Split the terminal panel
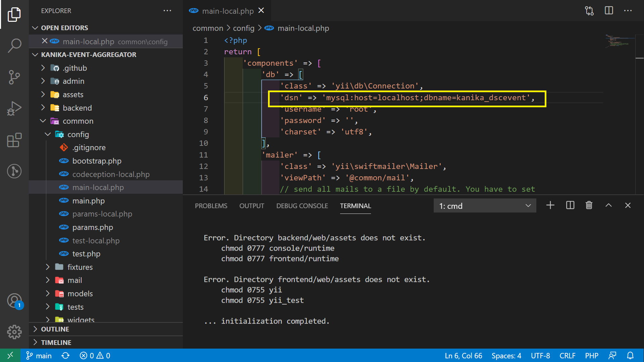Image resolution: width=644 pixels, height=362 pixels. pos(570,205)
